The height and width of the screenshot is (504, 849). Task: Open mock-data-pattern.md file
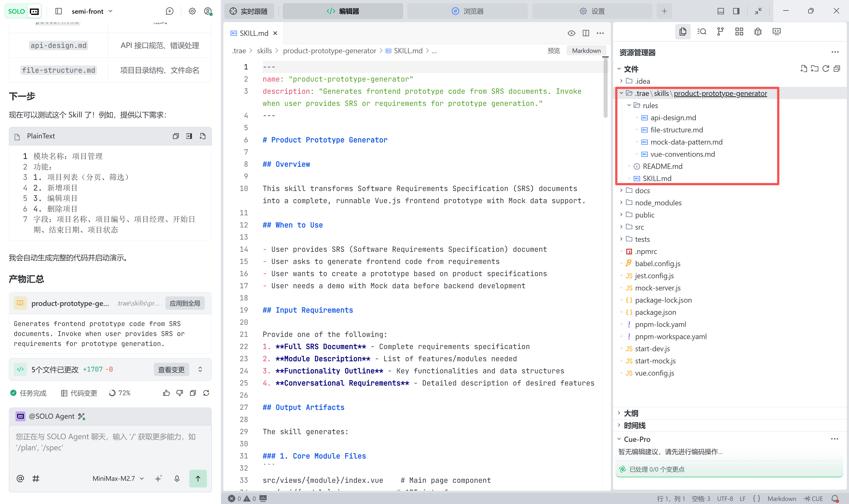point(686,142)
